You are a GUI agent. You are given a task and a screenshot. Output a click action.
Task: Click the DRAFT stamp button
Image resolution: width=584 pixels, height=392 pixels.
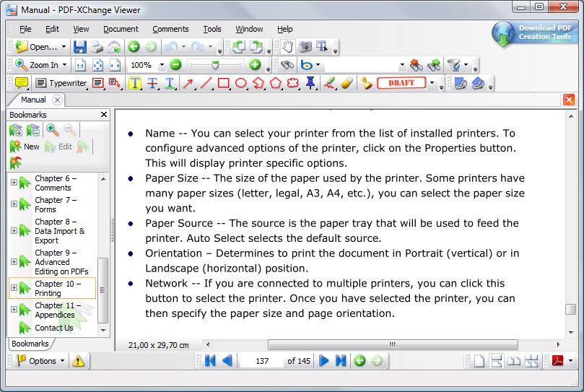(x=401, y=83)
